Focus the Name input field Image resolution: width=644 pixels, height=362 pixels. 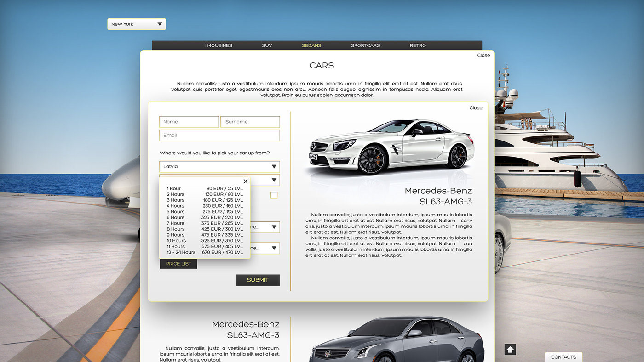coord(189,122)
